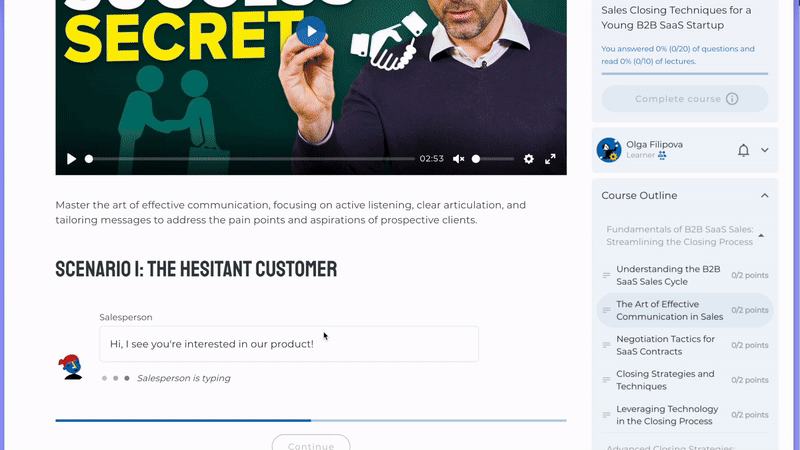The image size is (800, 450).
Task: Click the salesperson chat message bubble
Action: (289, 344)
